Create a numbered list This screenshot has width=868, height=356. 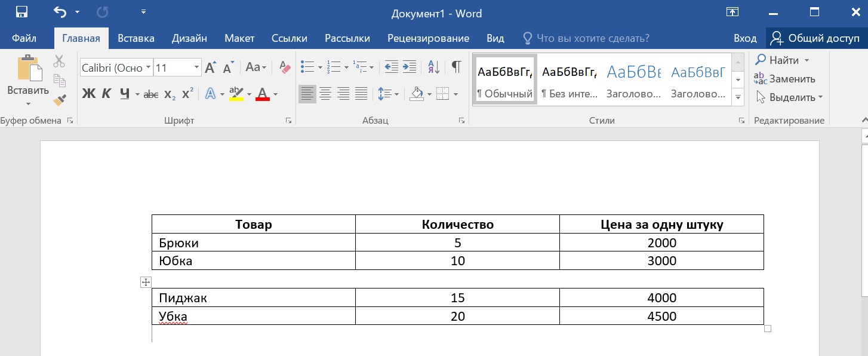pyautogui.click(x=334, y=67)
